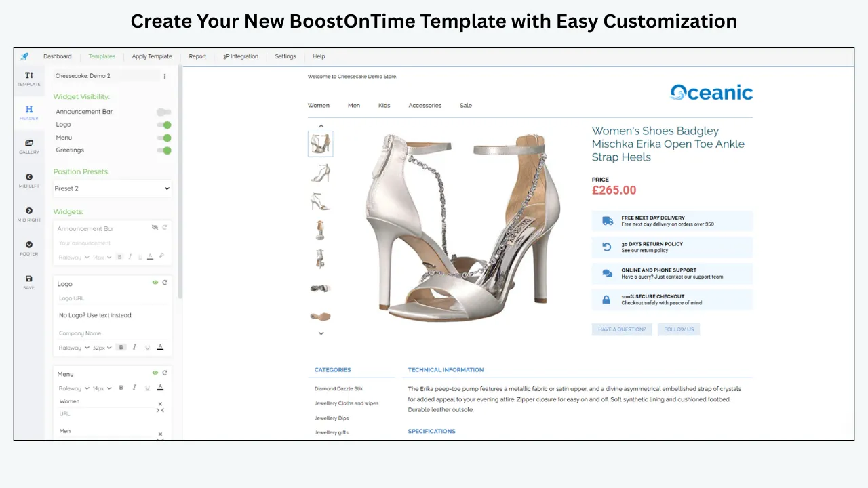
Task: Open the 3P Integration tab
Action: (241, 56)
